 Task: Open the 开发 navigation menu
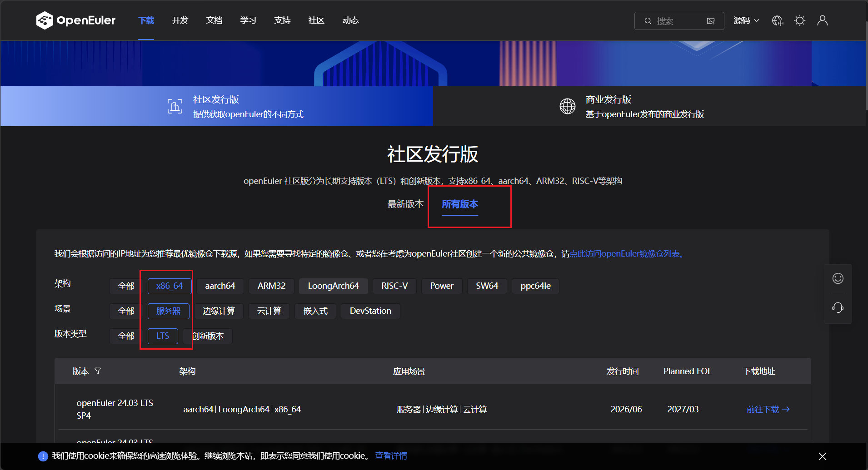(180, 20)
